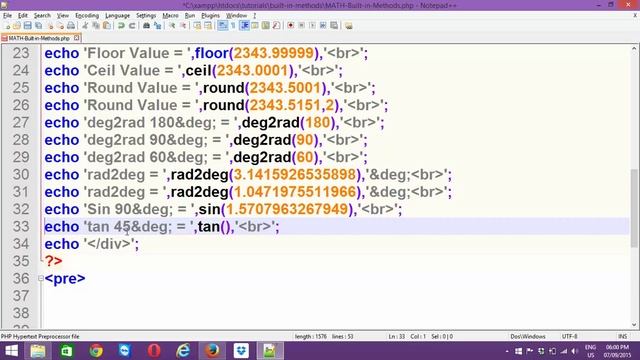Click the New file toolbar icon
This screenshot has height=360, width=640.
pyautogui.click(x=7, y=26)
